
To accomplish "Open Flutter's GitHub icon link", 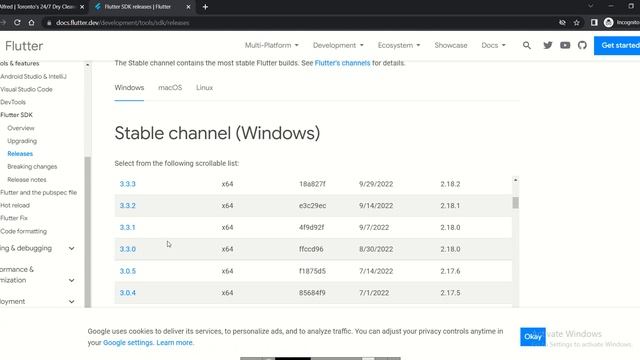I will point(582,45).
